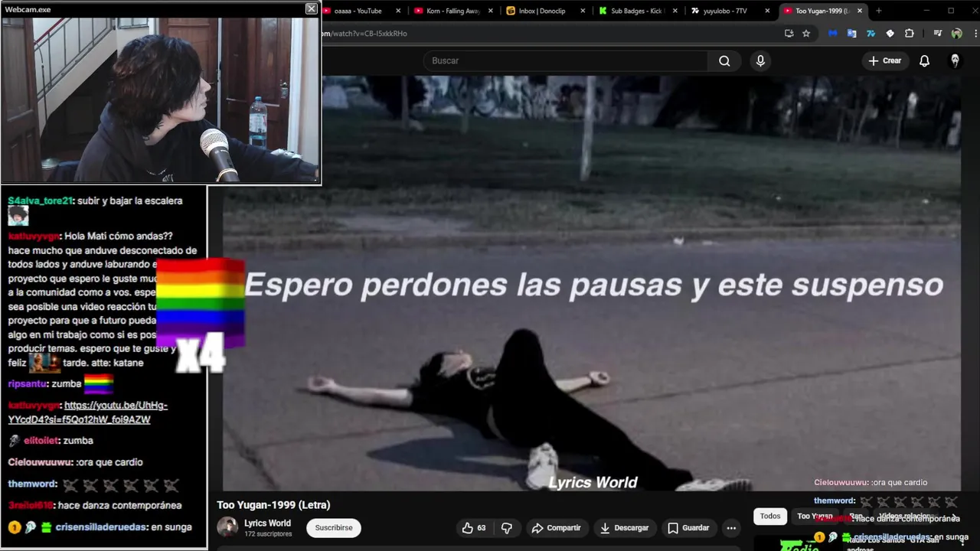980x551 pixels.
Task: Open the blue M browser extension
Action: pos(832,34)
